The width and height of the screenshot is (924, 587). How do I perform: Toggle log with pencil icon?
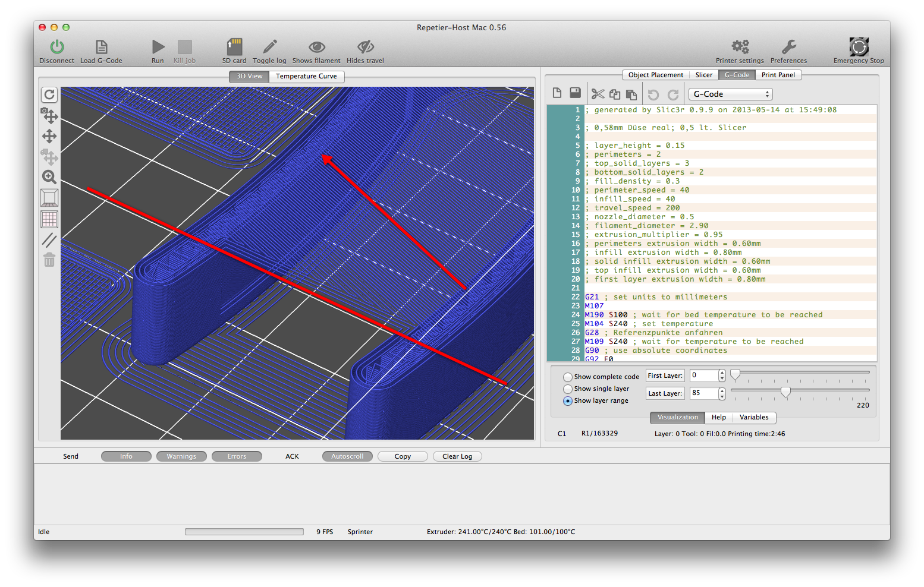270,47
